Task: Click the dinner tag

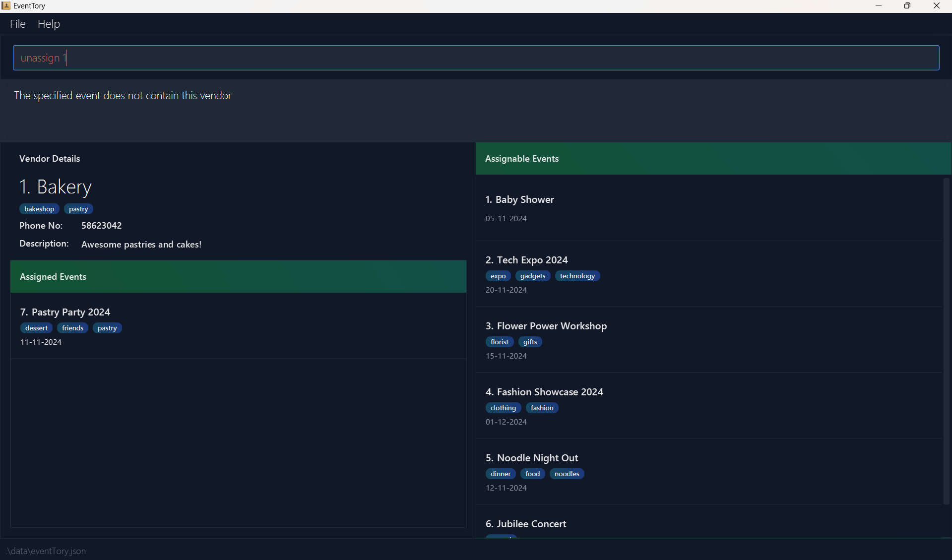Action: [x=501, y=474]
